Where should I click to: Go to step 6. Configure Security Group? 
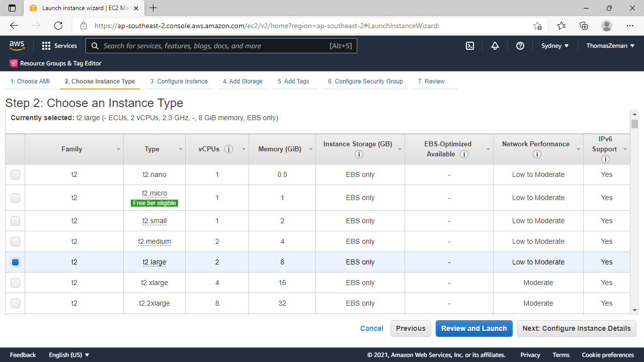coord(365,81)
